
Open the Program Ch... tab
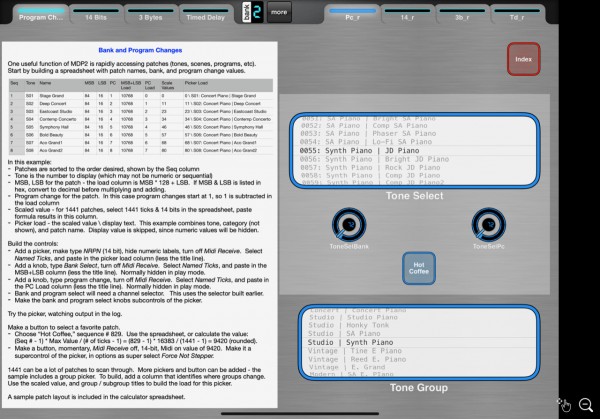41,14
